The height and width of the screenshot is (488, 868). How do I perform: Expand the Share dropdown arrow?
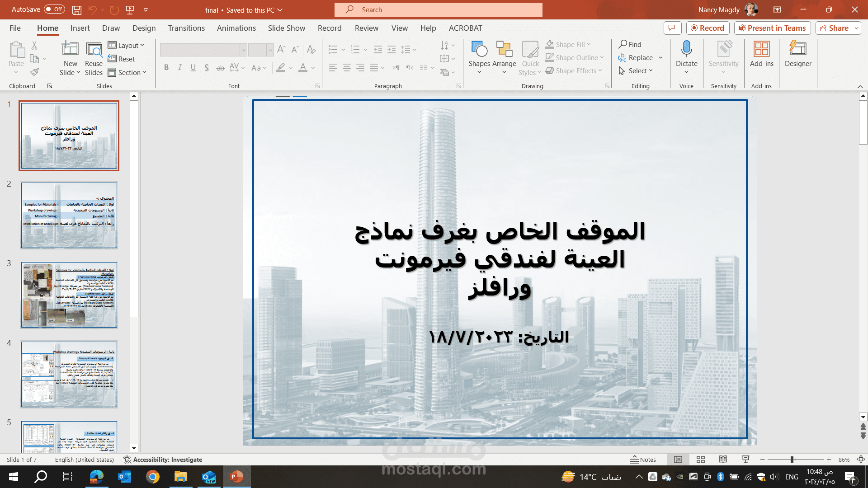[x=856, y=28]
